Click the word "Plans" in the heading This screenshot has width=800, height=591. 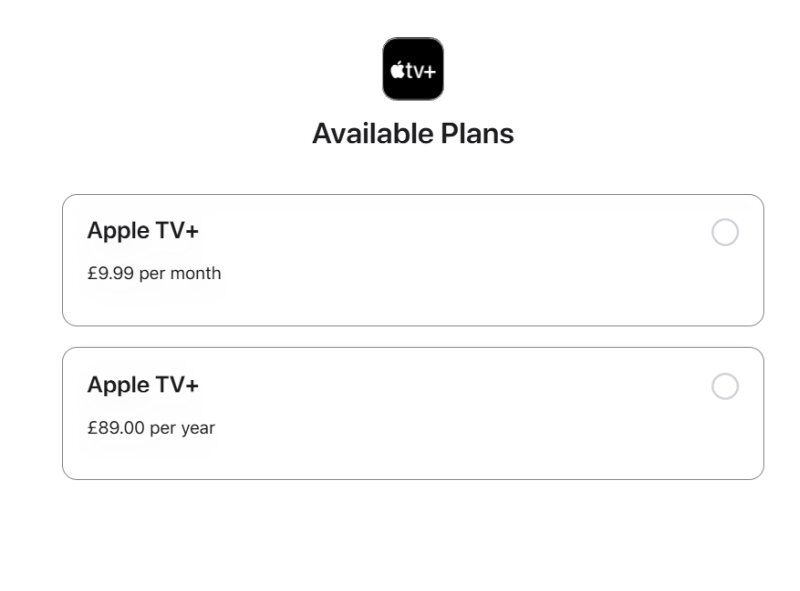click(477, 133)
